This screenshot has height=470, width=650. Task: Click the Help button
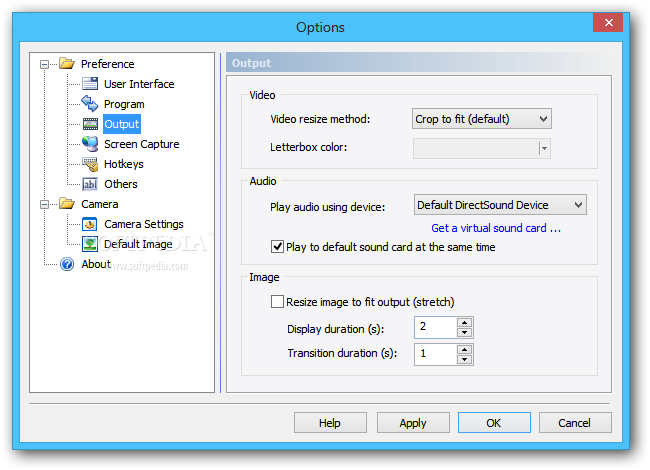pos(330,423)
